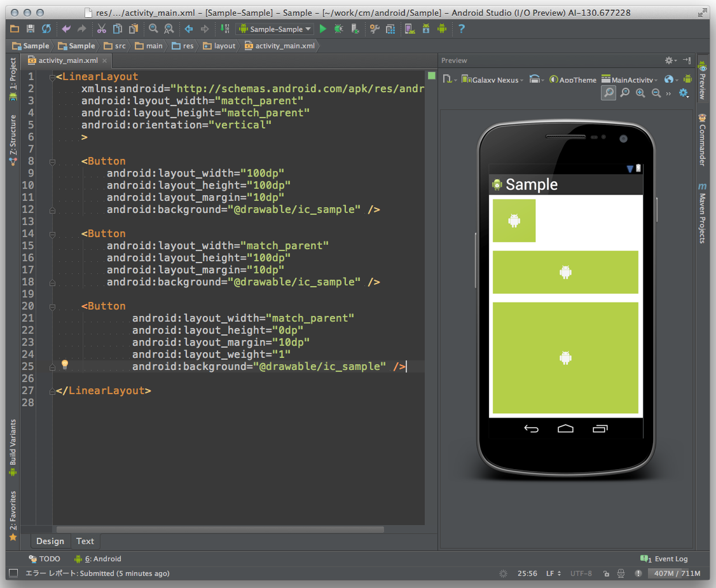Open Android Device Monitor icon
The image size is (716, 588).
point(441,29)
